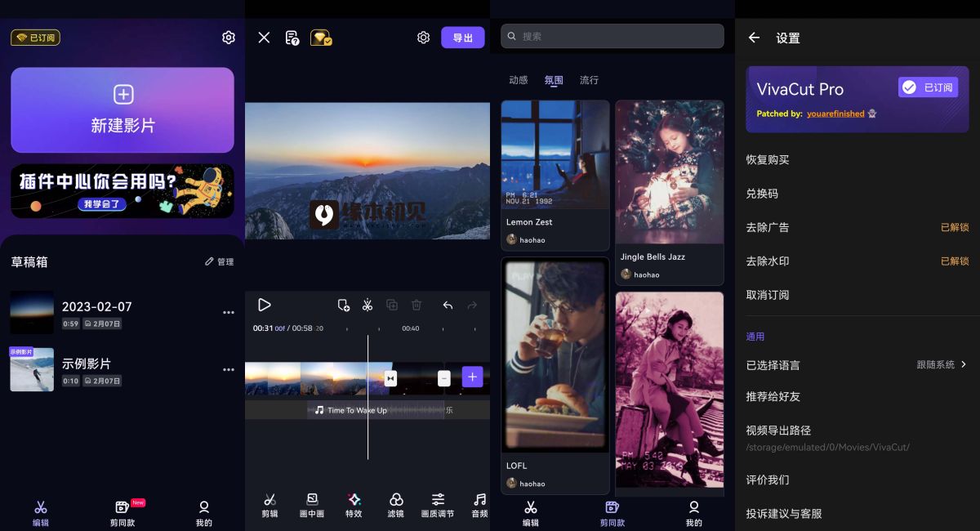Open the Lemon Zest template
Viewport: 980px width, 531px height.
(555, 175)
